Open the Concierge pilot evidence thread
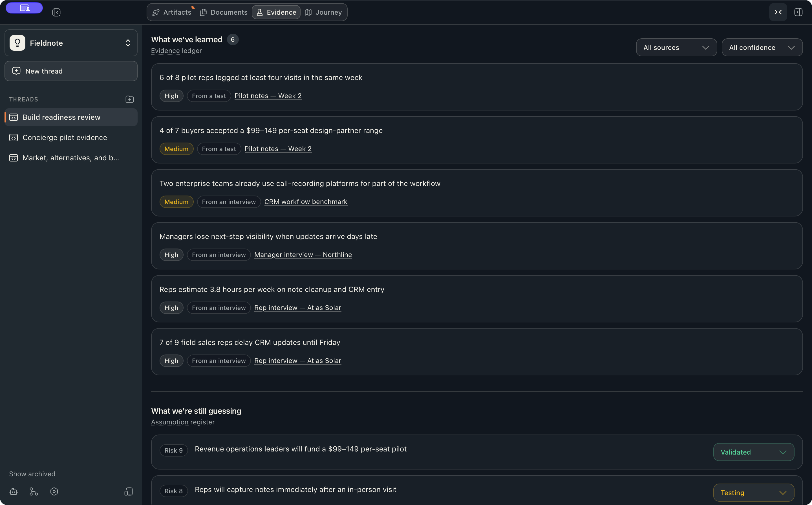The image size is (812, 505). (x=71, y=138)
